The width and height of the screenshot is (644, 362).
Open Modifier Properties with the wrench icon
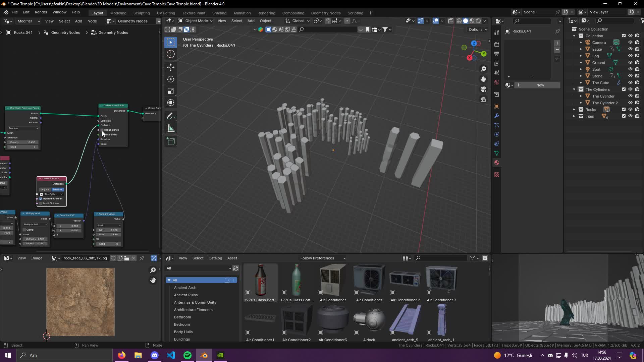pyautogui.click(x=496, y=116)
